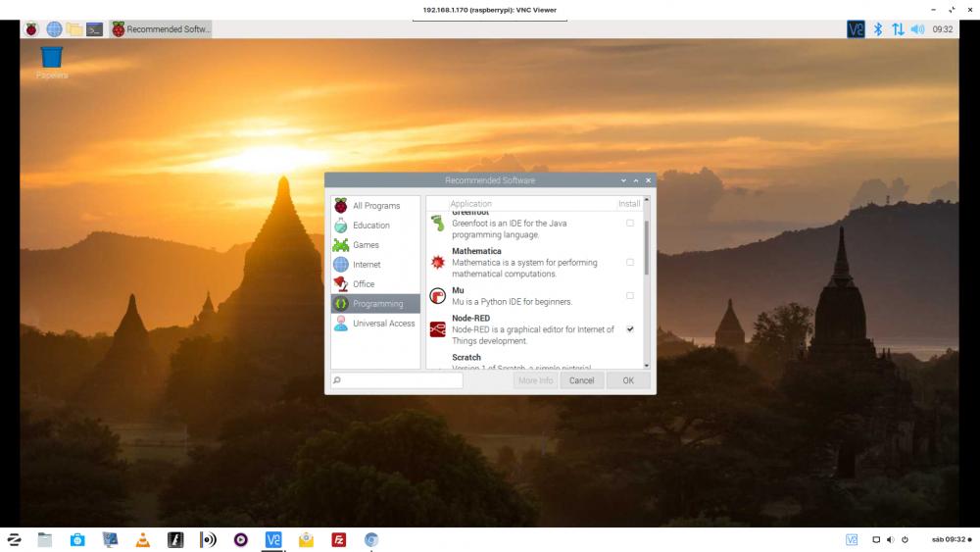Focus the search input field
980x552 pixels.
[397, 380]
